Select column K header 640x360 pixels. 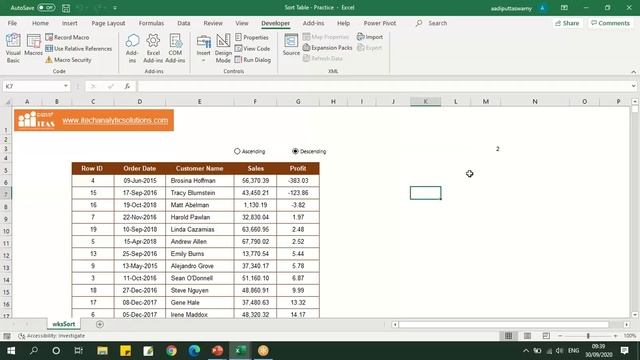425,102
